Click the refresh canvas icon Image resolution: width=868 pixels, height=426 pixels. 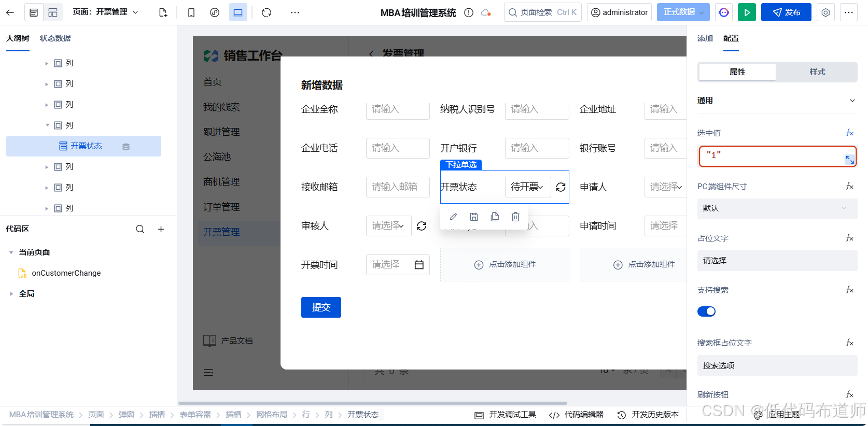tap(267, 12)
